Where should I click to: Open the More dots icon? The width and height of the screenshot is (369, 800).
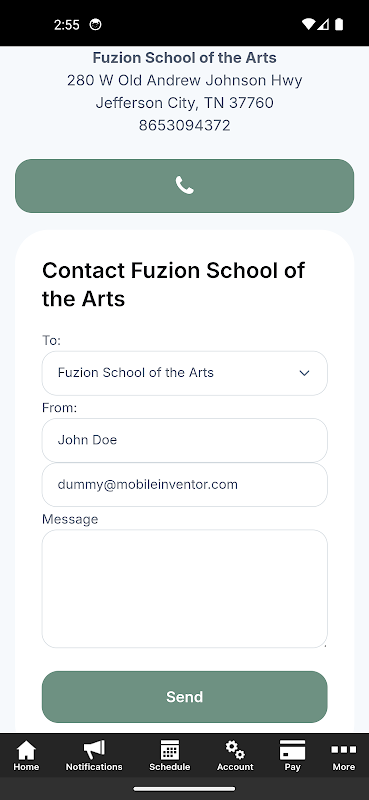(343, 749)
